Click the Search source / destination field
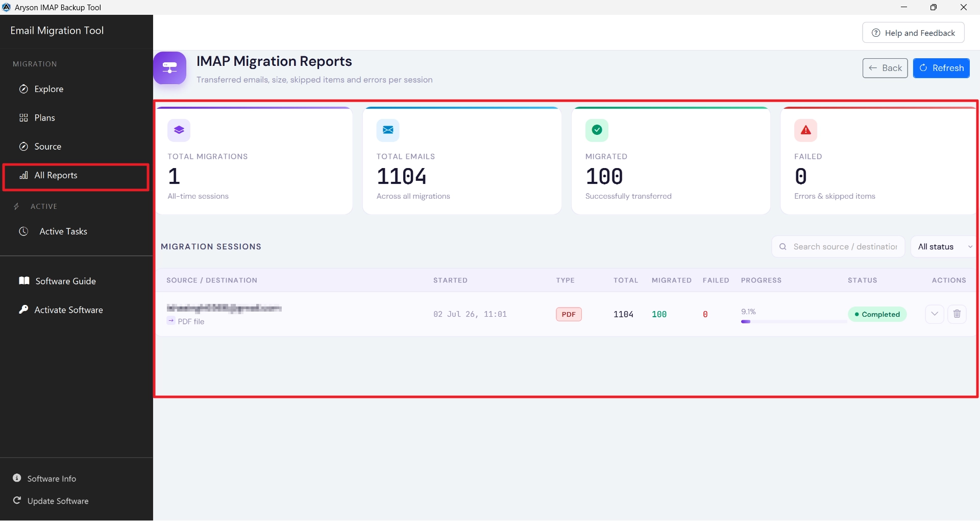The width and height of the screenshot is (980, 521). [838, 247]
